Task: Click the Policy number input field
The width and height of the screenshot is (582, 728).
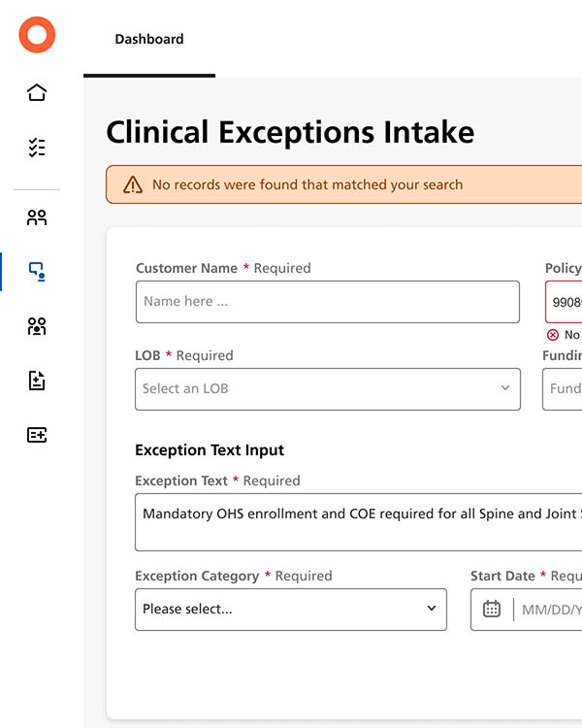Action: tap(566, 302)
